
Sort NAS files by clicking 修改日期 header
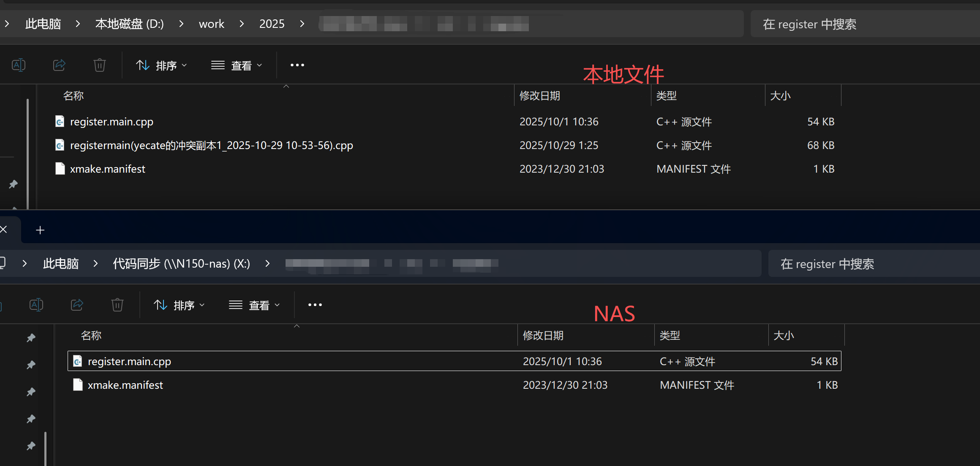(543, 335)
